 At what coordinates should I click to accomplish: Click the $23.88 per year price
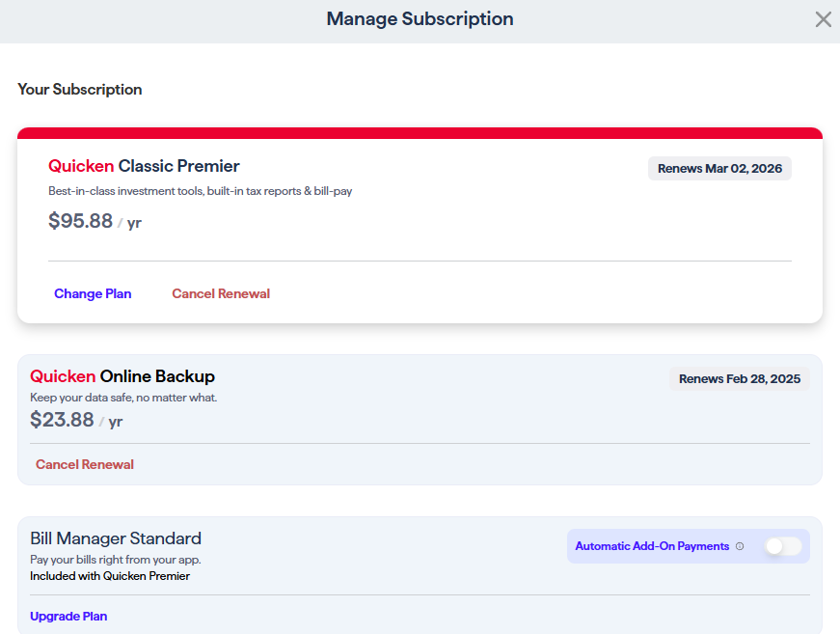pos(76,420)
